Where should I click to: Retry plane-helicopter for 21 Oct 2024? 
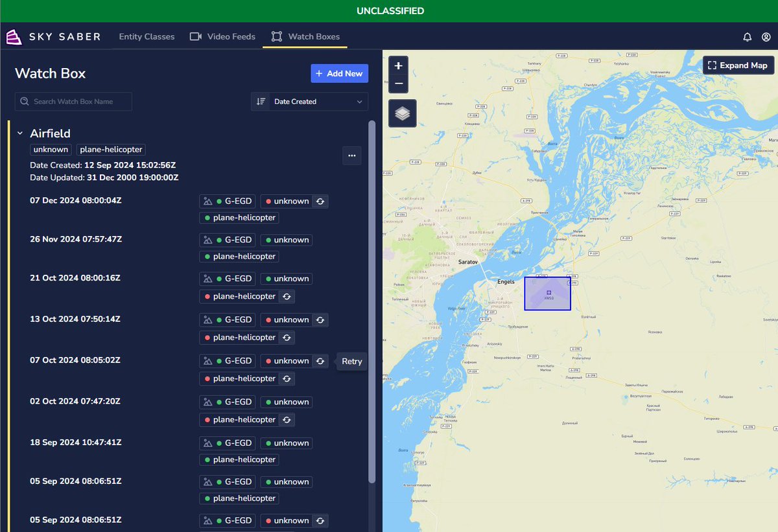click(x=287, y=296)
